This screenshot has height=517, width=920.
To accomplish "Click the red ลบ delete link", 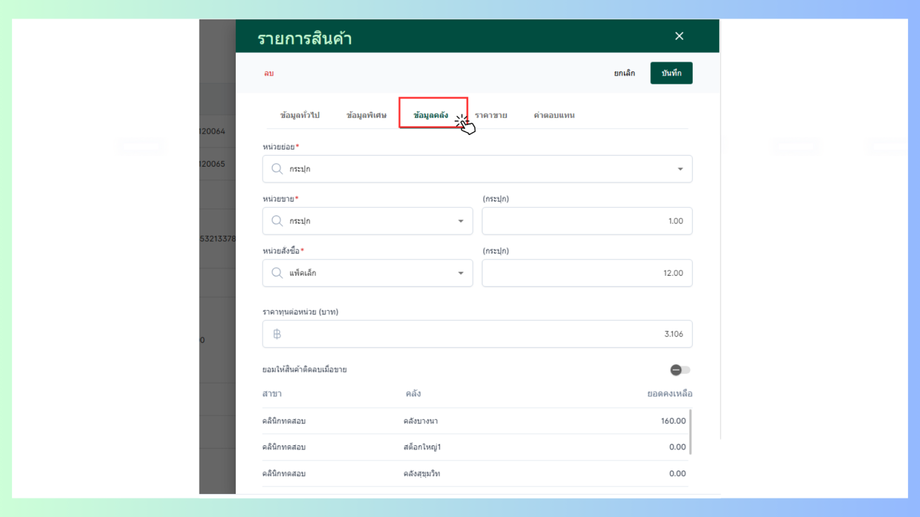I will (269, 73).
